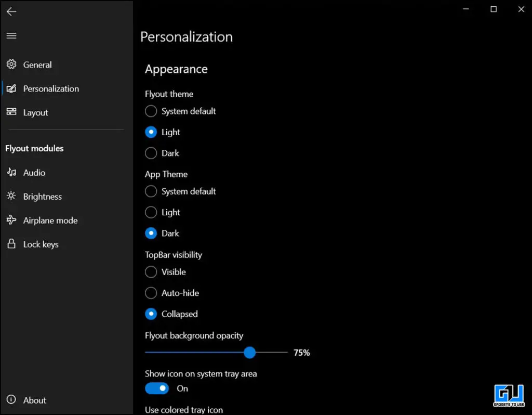Open General settings gear icon
Image resolution: width=532 pixels, height=415 pixels.
pos(11,64)
